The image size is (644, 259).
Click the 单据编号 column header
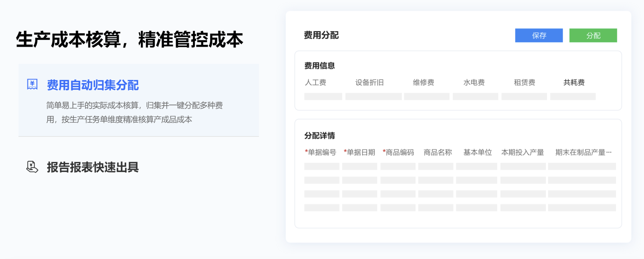[320, 152]
